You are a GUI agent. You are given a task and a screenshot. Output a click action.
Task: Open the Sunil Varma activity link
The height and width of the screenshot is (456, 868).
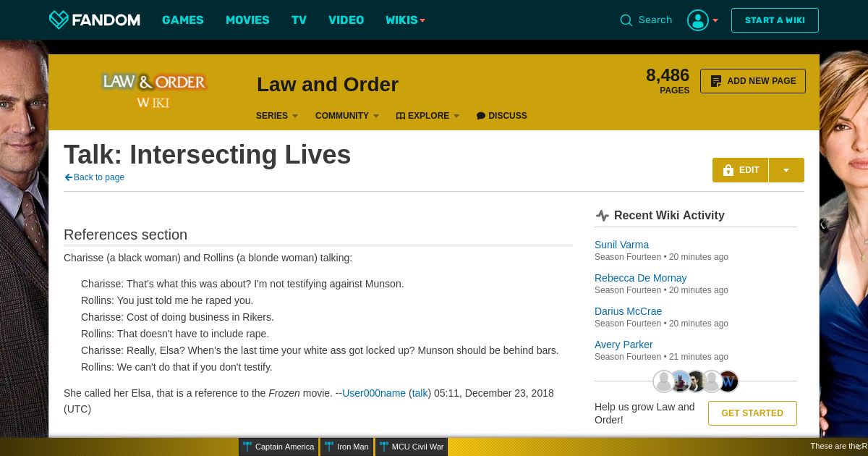click(621, 245)
